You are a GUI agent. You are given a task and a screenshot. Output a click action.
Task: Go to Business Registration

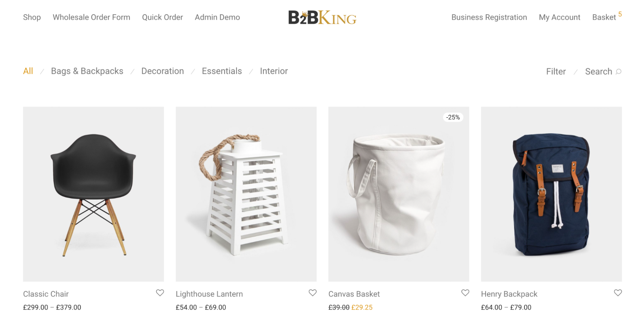(x=489, y=17)
